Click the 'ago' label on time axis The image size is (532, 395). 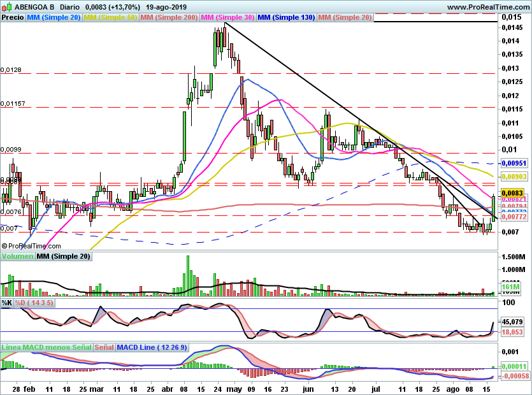point(452,389)
